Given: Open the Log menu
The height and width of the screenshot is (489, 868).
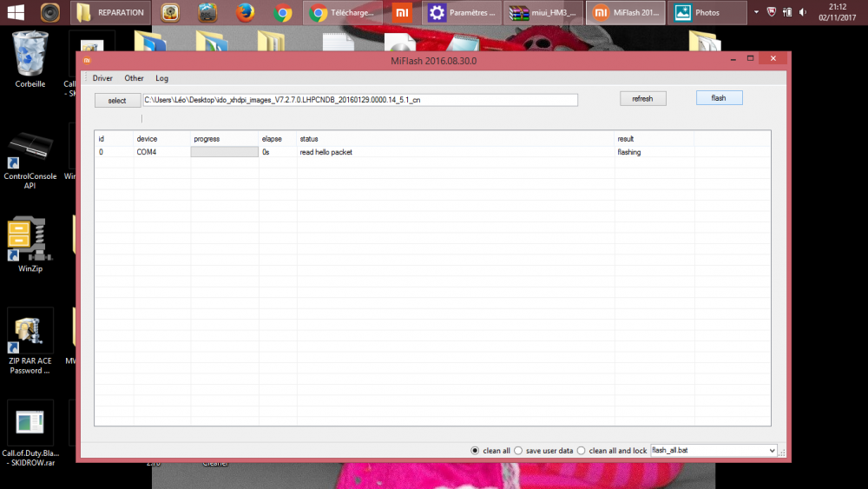Looking at the screenshot, I should tap(161, 78).
